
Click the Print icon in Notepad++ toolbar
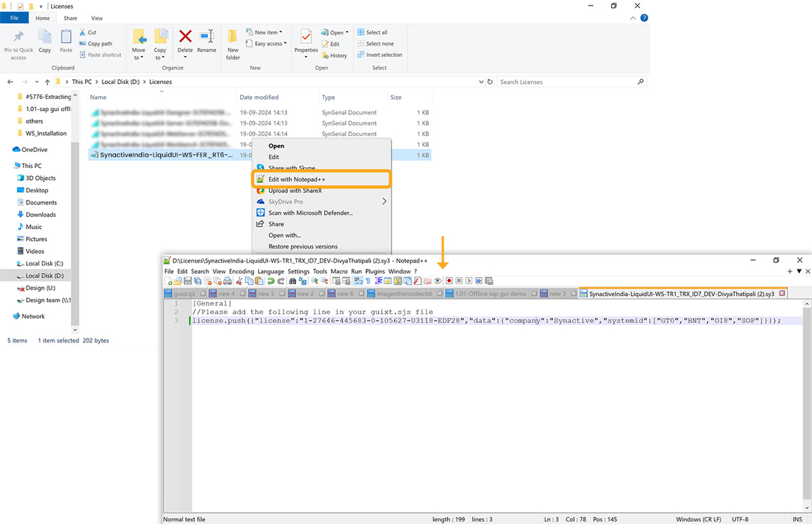pyautogui.click(x=228, y=281)
